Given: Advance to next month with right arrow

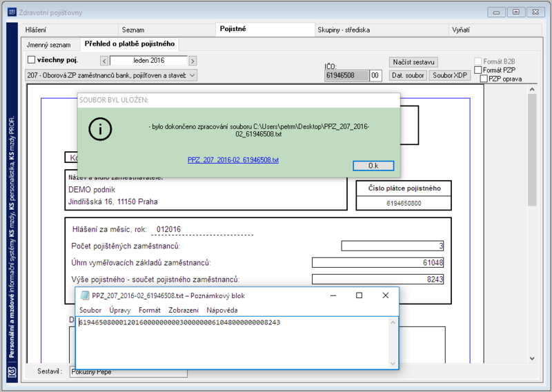Looking at the screenshot, I should coord(193,61).
